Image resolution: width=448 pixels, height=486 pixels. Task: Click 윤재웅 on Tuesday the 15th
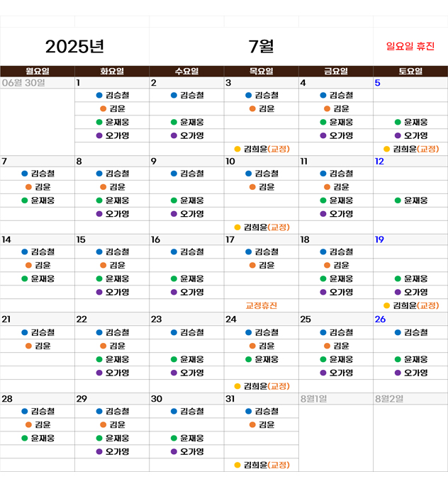click(x=113, y=279)
